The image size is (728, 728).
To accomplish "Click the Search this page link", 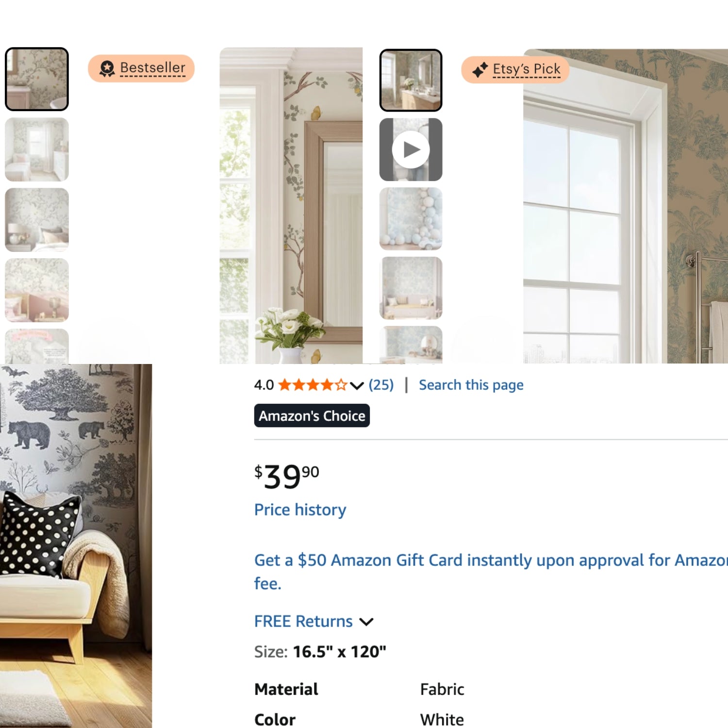I will [471, 385].
